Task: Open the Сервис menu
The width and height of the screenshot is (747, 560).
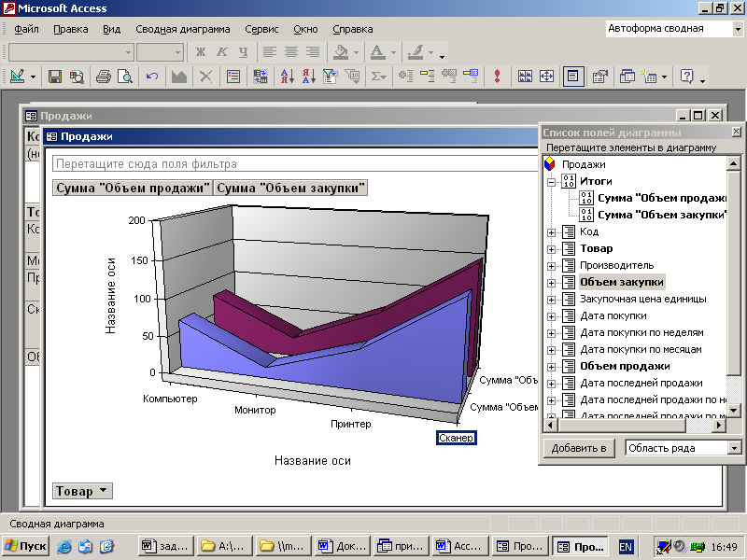Action: pyautogui.click(x=261, y=29)
